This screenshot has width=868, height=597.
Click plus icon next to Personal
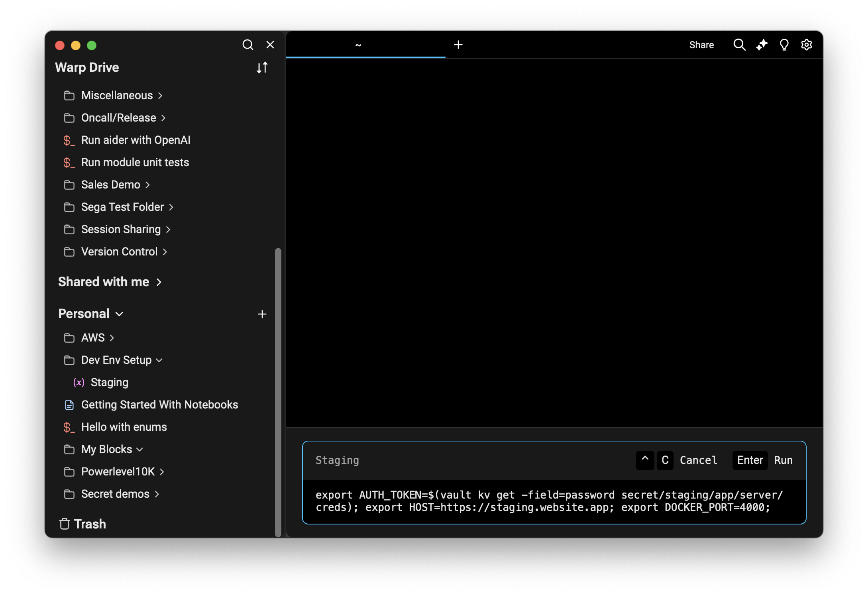click(x=262, y=314)
